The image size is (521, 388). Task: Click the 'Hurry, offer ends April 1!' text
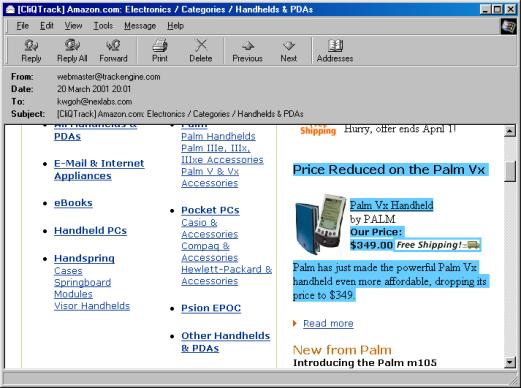coord(400,129)
